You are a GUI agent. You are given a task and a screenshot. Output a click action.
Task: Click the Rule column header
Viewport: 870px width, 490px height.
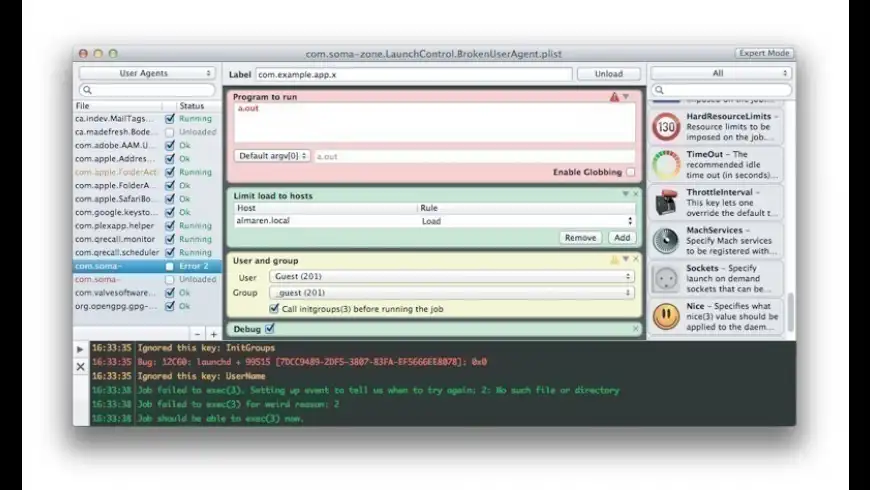pos(526,208)
